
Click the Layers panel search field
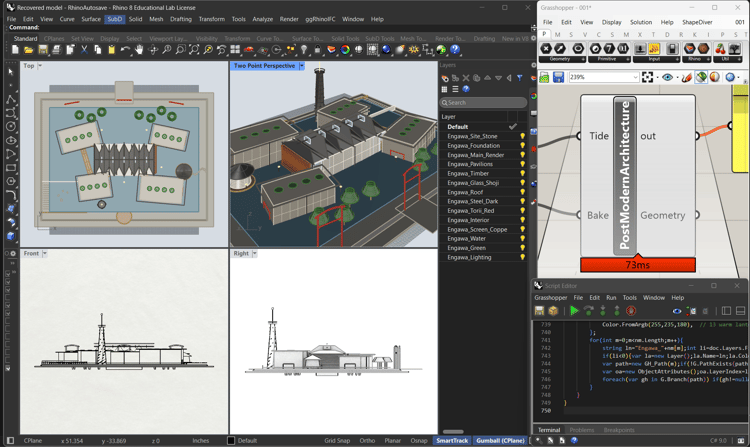click(485, 102)
